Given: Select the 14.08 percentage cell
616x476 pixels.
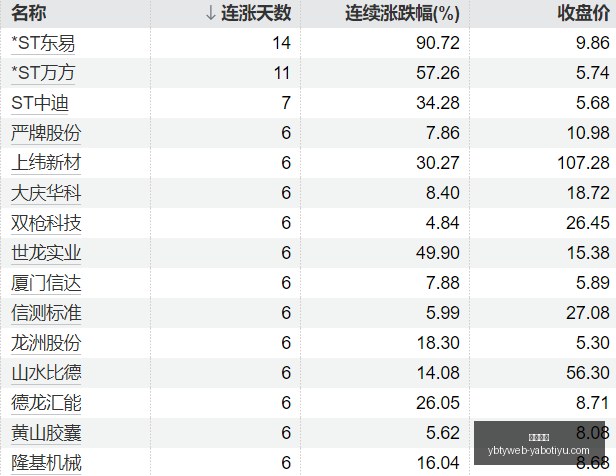Looking at the screenshot, I should [x=438, y=373].
